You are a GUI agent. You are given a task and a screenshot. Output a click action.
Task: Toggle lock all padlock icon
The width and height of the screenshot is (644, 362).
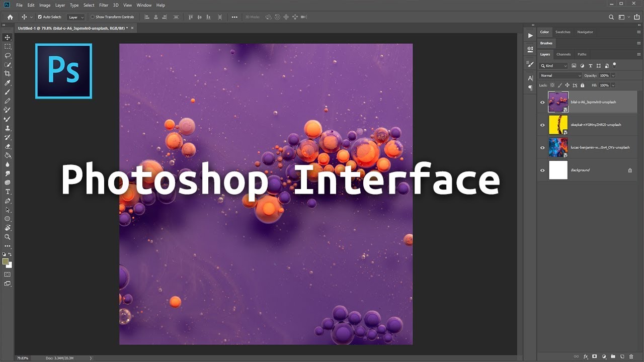[x=582, y=85]
